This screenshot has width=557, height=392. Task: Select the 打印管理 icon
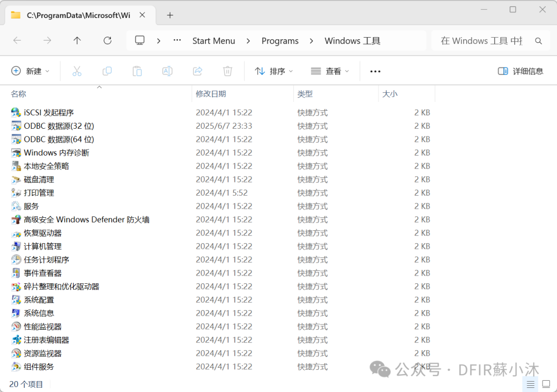point(16,193)
